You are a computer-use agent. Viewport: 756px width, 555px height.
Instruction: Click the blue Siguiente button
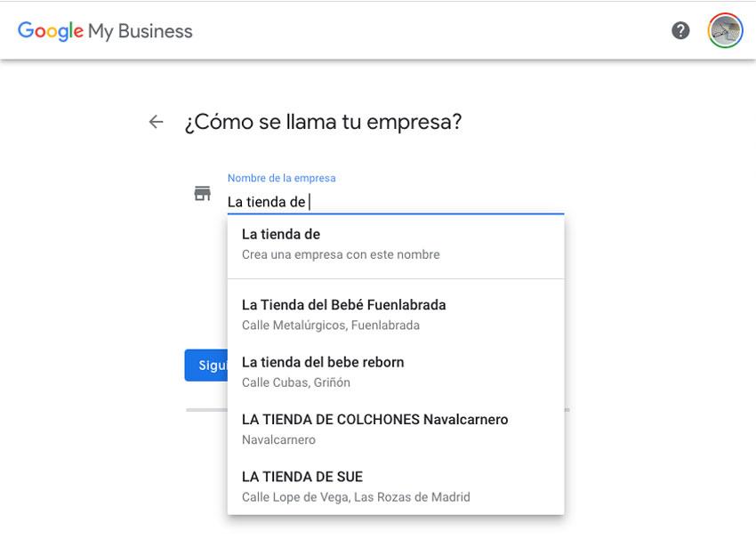coord(205,365)
